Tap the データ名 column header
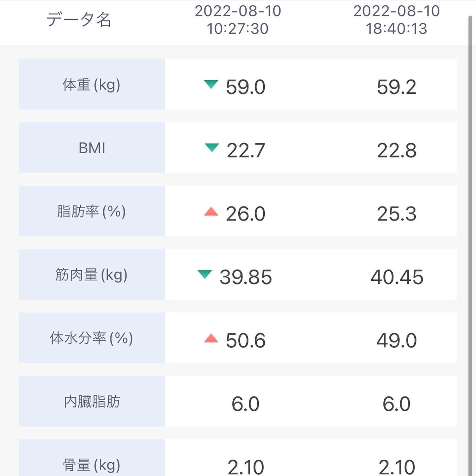Viewport: 476px width, 476px height. coord(79,19)
